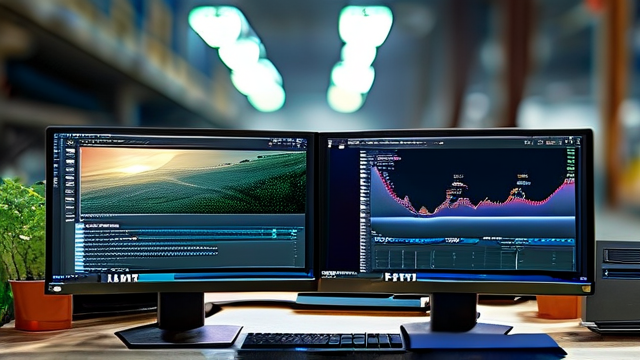Viewport: 640px width, 360px height.
Task: Click the purple area chart on right monitor
Action: 473,192
